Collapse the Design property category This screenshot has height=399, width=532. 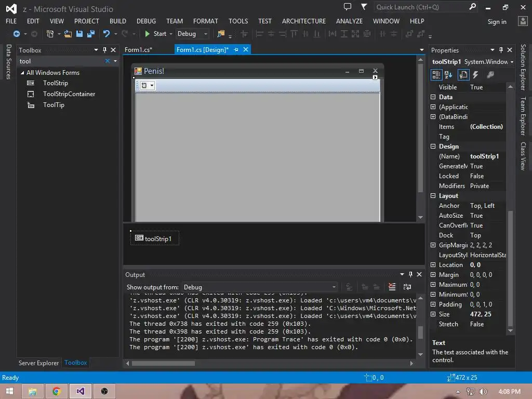(433, 147)
